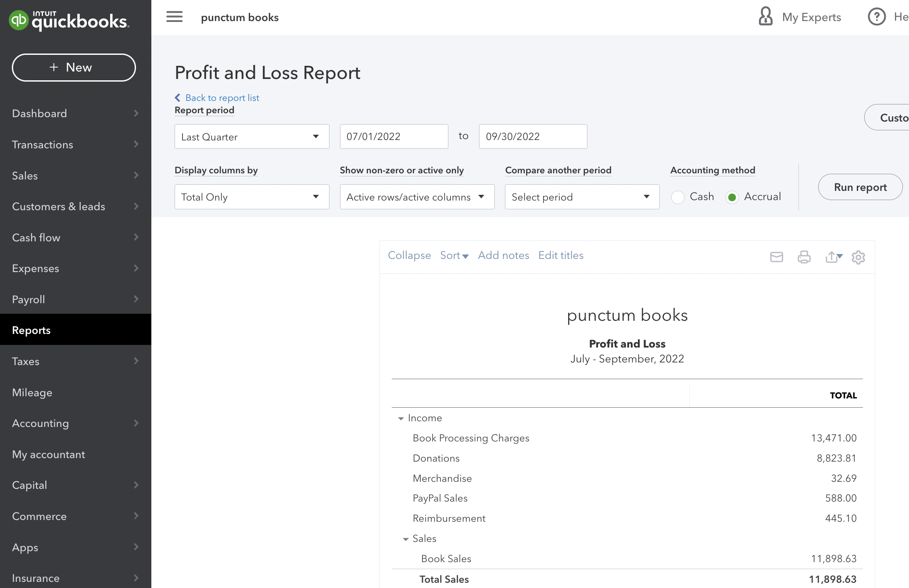This screenshot has width=909, height=588.
Task: Click the print report icon
Action: pyautogui.click(x=804, y=257)
